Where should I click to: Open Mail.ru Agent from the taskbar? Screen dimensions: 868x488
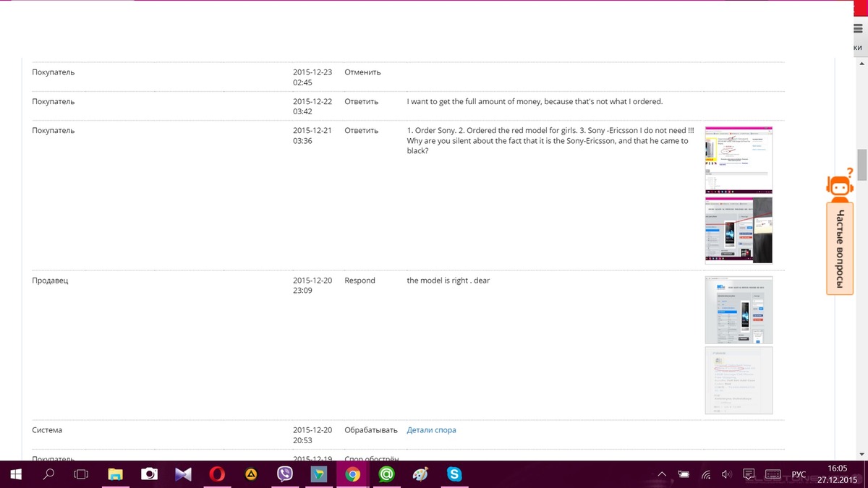coord(386,474)
